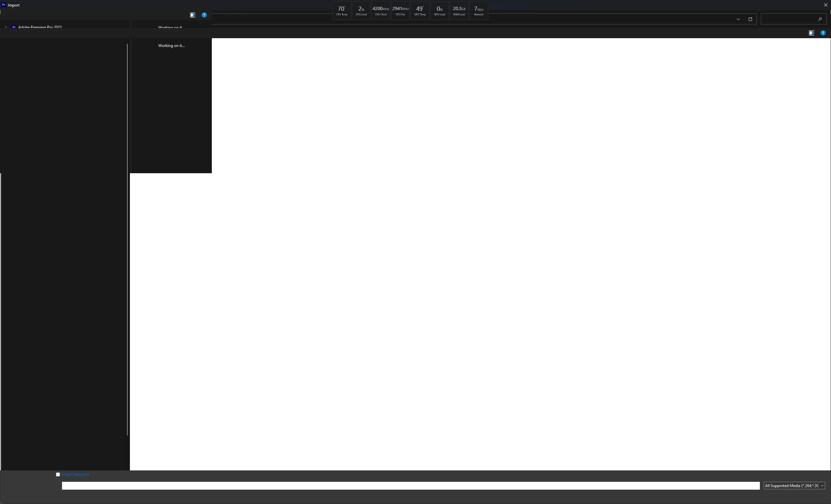Click the RAM Load monitor widget
Screen dimensions: 831x504
tap(459, 11)
